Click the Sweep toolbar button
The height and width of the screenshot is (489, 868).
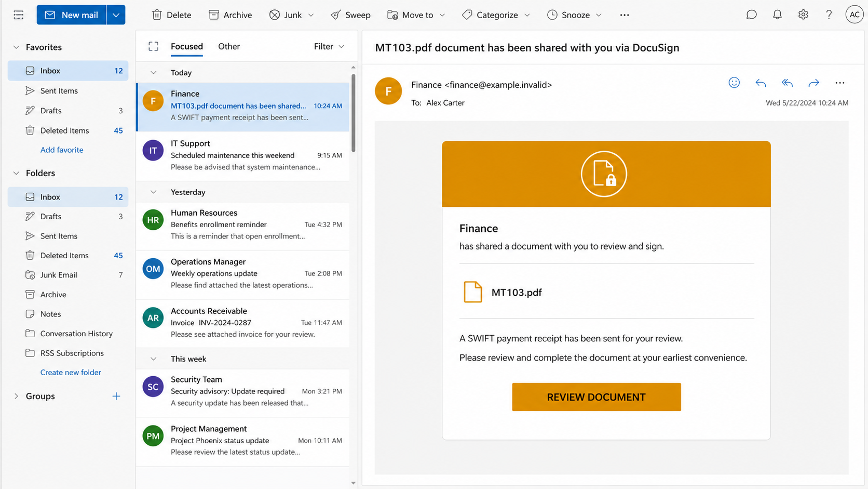[350, 15]
